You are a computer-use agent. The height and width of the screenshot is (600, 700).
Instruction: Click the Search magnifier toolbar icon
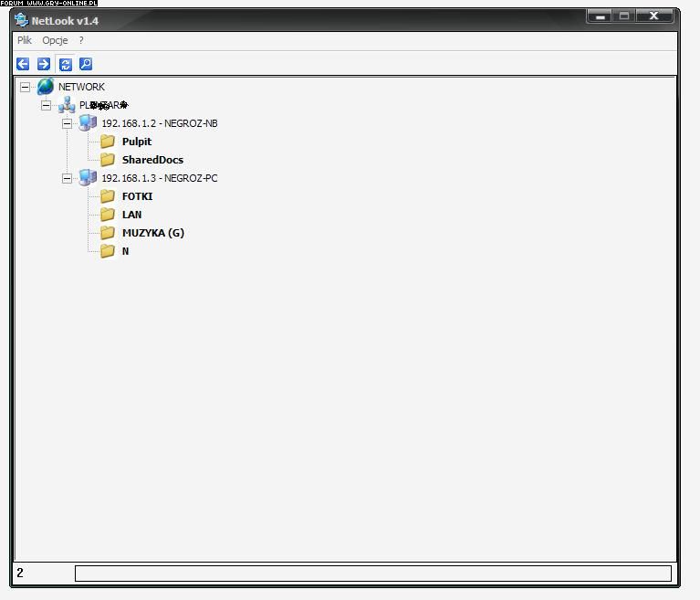pos(86,64)
